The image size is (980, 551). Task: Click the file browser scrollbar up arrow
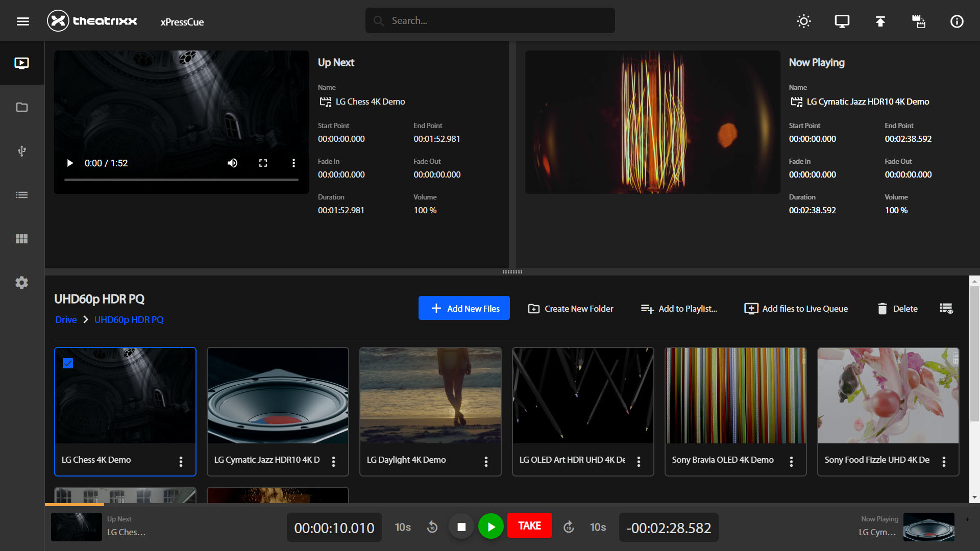(x=975, y=281)
